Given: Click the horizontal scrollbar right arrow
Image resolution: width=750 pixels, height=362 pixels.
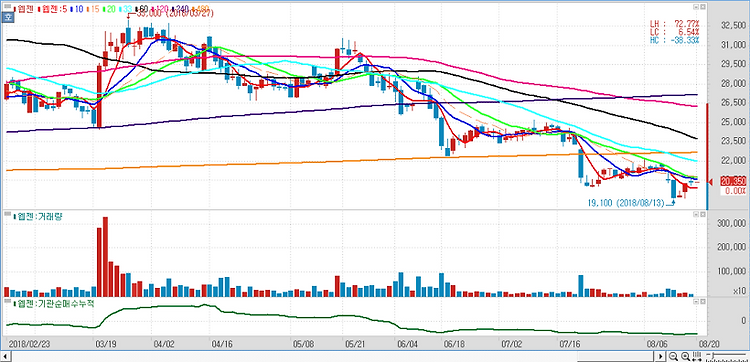Looking at the screenshot, I should [661, 357].
